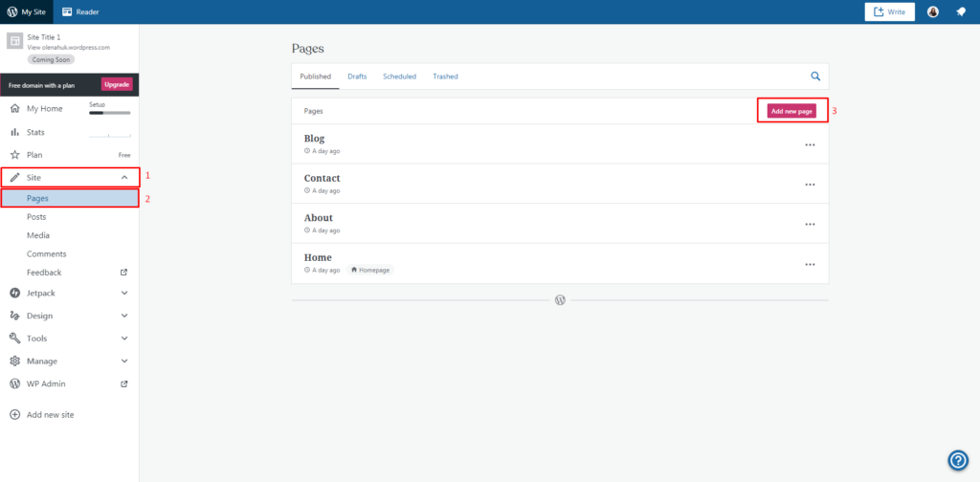Switch to the Trashed tab
The height and width of the screenshot is (482, 980).
[446, 77]
